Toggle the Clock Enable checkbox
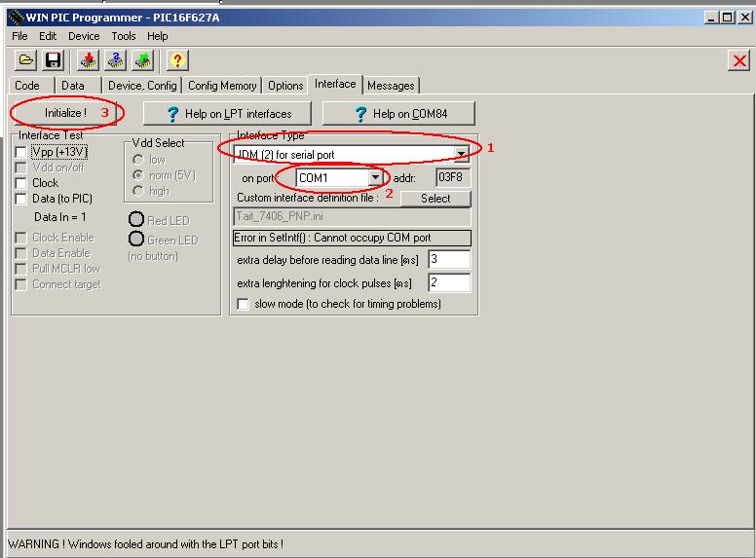The height and width of the screenshot is (558, 756). point(20,238)
